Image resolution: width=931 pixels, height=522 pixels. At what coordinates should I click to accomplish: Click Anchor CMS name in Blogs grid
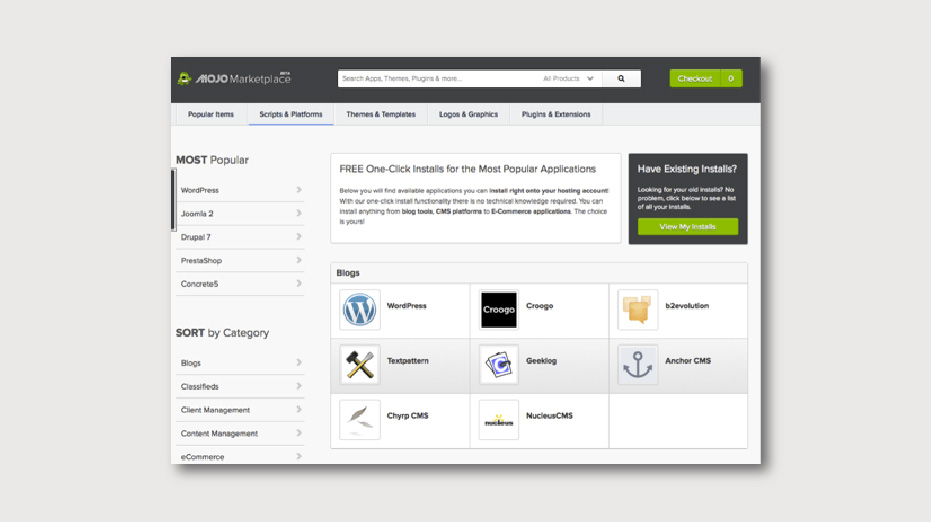tap(688, 361)
